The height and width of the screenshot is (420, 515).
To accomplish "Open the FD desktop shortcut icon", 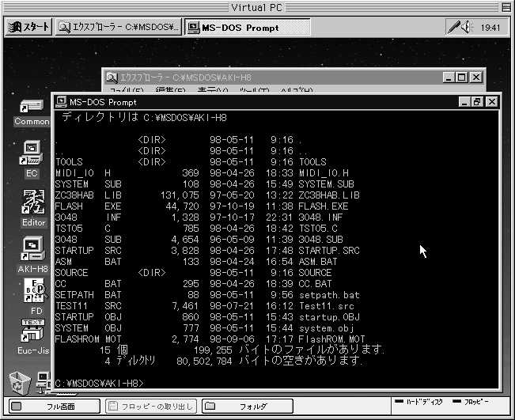I will pos(35,290).
